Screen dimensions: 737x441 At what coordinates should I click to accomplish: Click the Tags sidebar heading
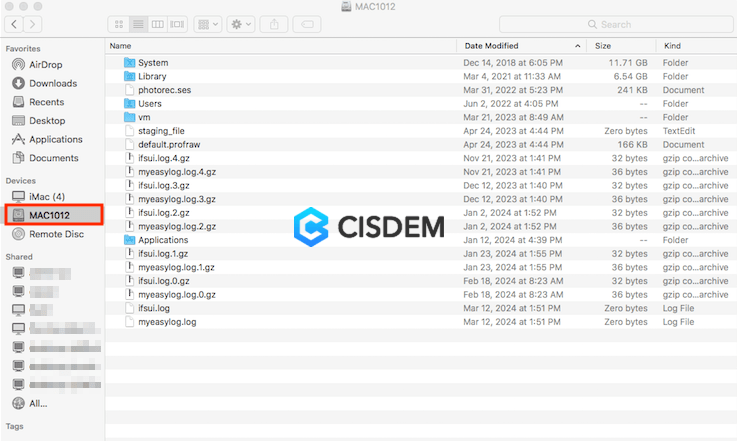[14, 426]
